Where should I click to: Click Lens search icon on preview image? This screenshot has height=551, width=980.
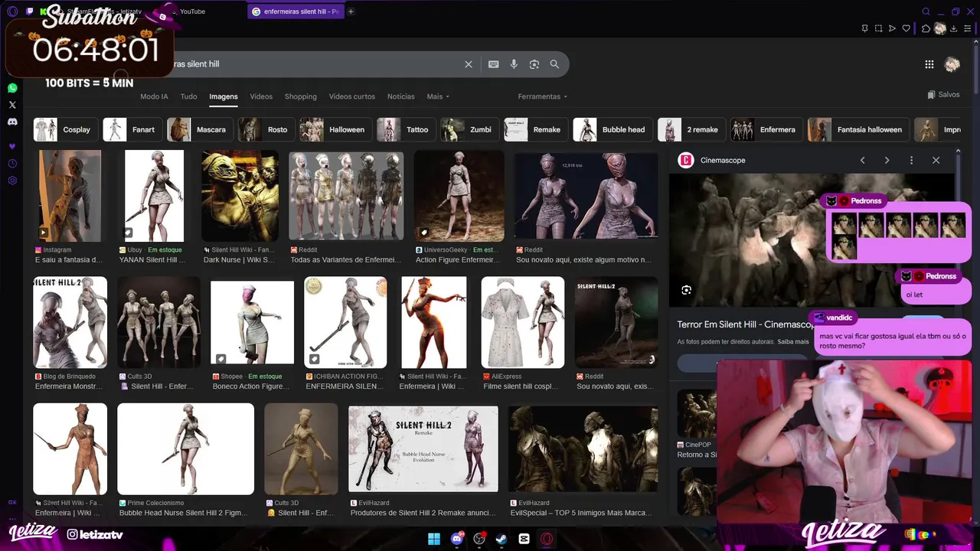(x=686, y=290)
